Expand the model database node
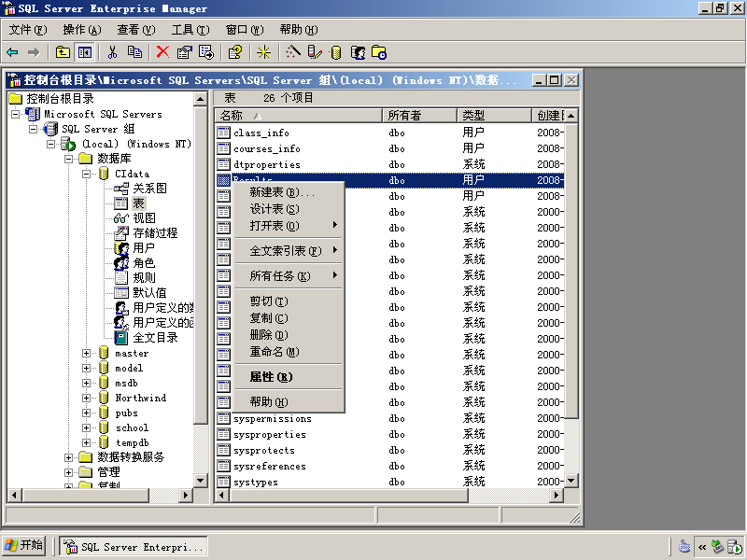This screenshot has height=560, width=747. (x=86, y=368)
